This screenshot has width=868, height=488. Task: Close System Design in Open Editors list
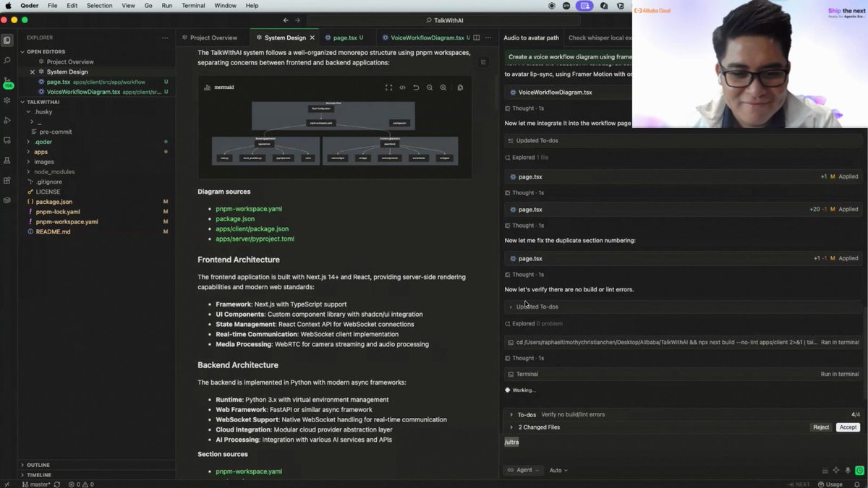click(x=33, y=72)
